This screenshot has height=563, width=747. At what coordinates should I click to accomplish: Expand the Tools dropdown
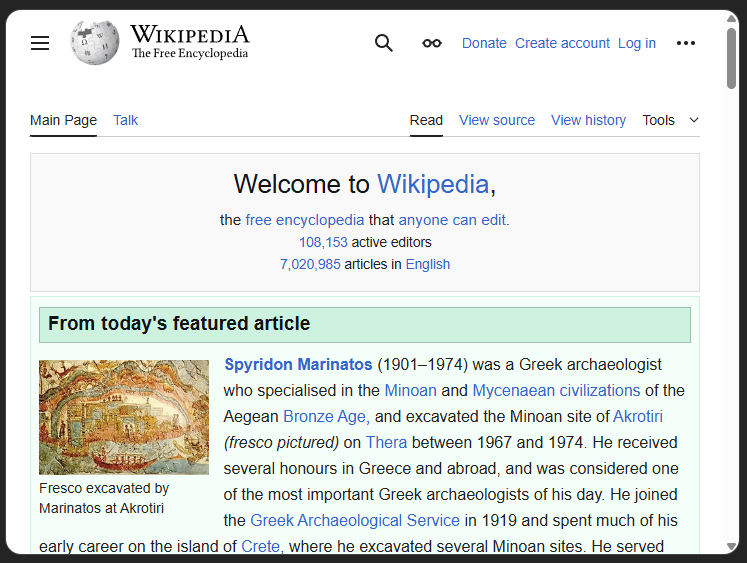coord(670,120)
